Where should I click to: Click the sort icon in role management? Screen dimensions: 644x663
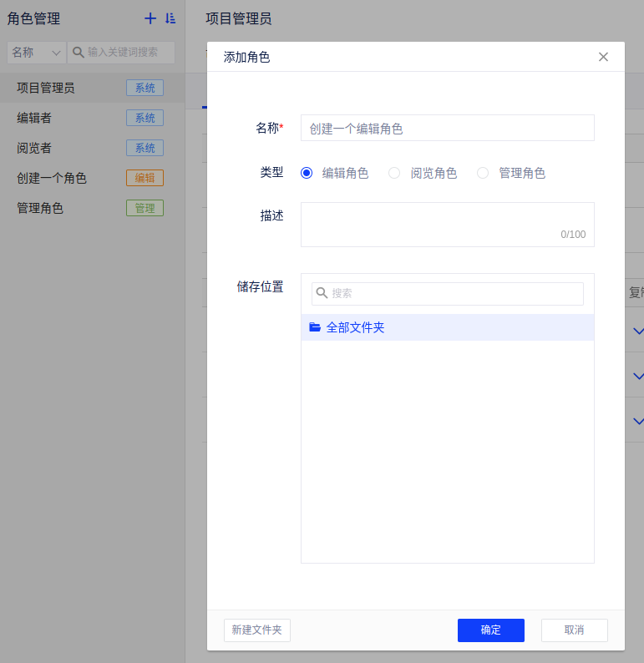tap(170, 18)
